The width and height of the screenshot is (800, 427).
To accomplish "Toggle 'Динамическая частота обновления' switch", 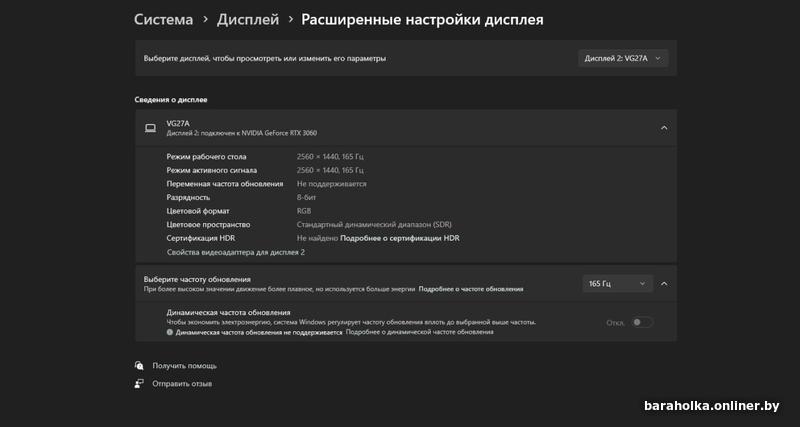I will 642,322.
